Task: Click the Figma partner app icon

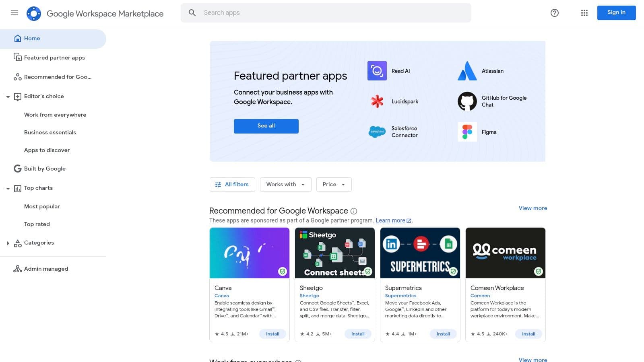Action: click(467, 132)
